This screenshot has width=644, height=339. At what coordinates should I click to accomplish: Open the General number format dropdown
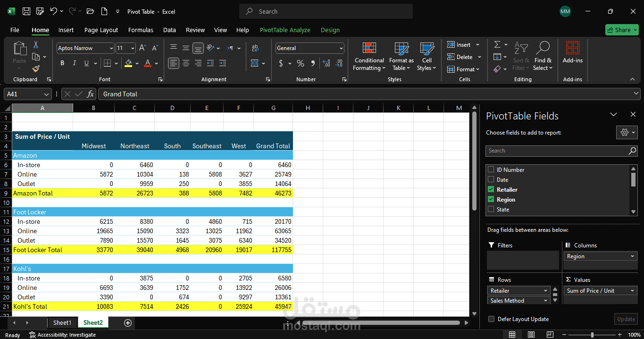[x=342, y=48]
